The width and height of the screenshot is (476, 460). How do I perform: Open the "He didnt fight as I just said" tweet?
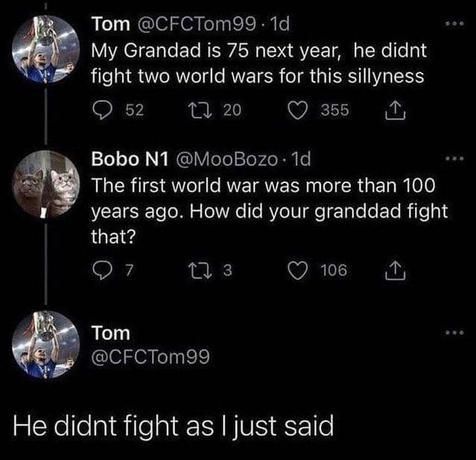tap(174, 427)
